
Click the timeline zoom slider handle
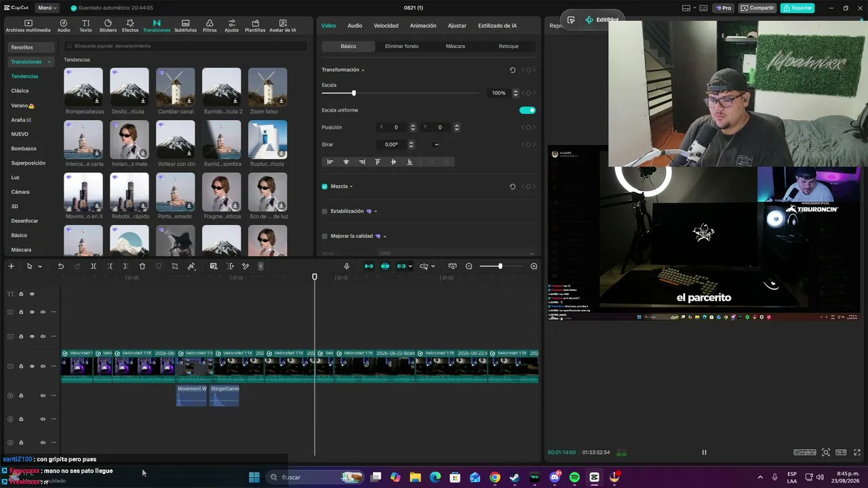pyautogui.click(x=500, y=266)
